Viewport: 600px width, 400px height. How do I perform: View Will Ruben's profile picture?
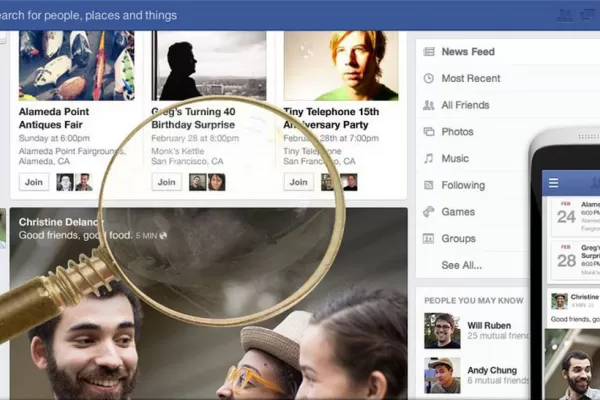pos(442,331)
